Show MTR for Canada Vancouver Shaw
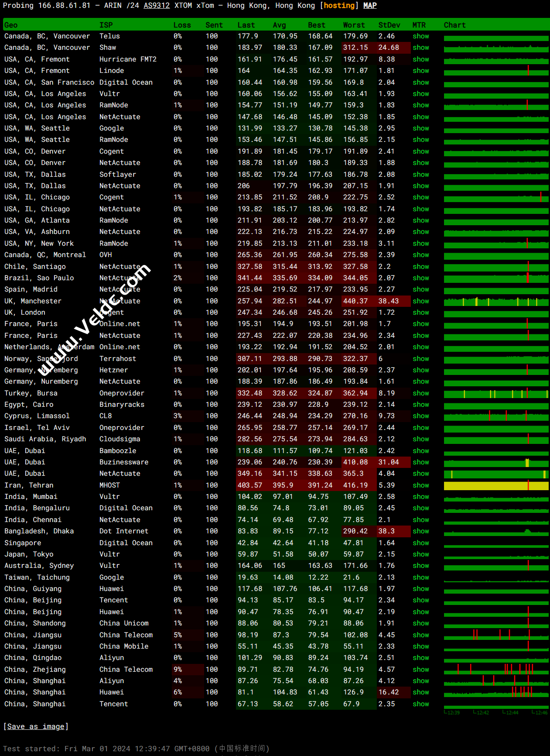Viewport: 550px width, 756px height. (x=421, y=48)
